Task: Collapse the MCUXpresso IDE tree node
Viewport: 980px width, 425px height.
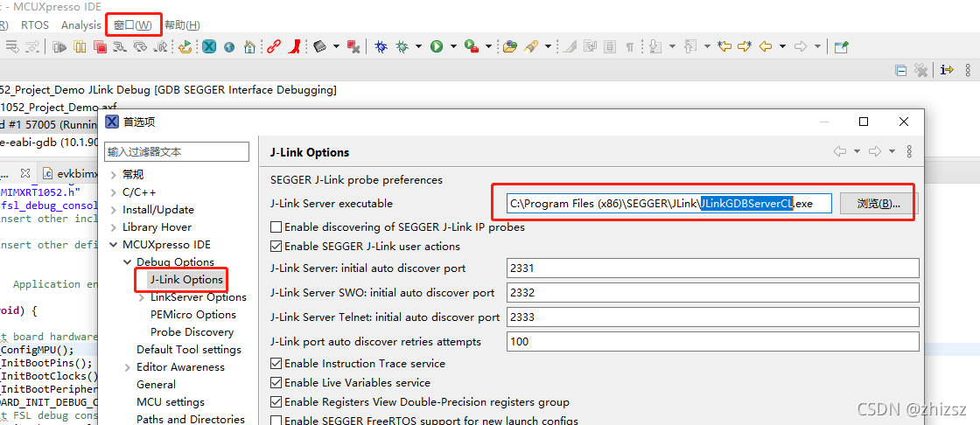Action: point(113,244)
